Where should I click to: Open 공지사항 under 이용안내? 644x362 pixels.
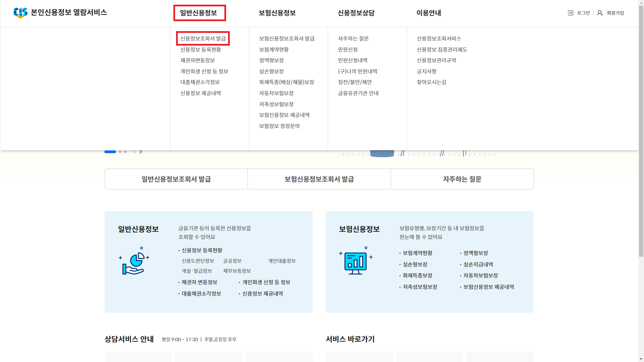coord(427,71)
